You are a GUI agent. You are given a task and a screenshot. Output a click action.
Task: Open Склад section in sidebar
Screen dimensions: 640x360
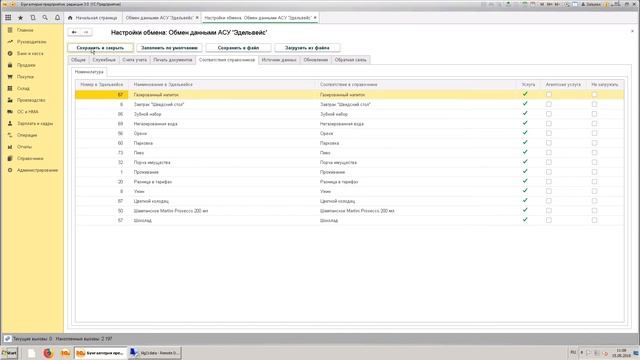pyautogui.click(x=23, y=89)
